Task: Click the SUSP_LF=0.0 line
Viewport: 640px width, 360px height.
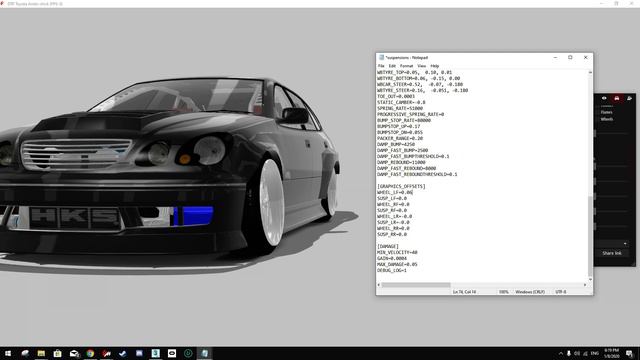Action: (x=391, y=198)
